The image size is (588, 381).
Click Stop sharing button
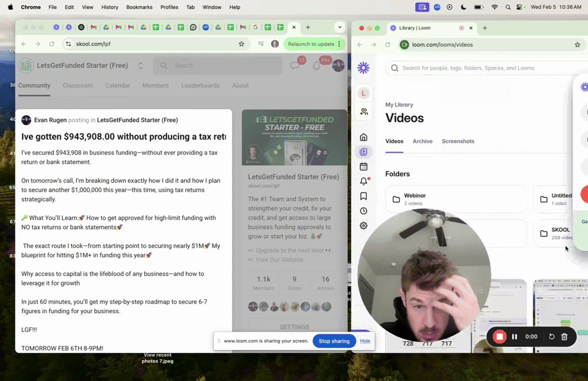334,341
